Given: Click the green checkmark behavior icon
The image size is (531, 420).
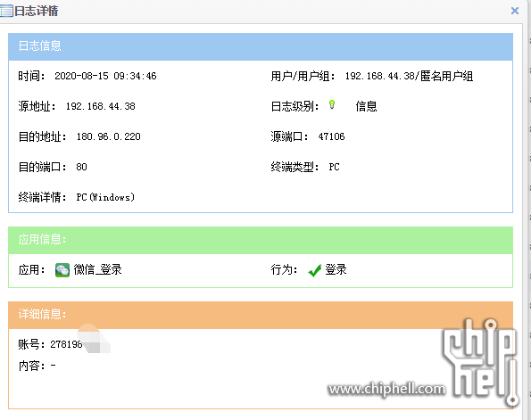Looking at the screenshot, I should pyautogui.click(x=315, y=270).
